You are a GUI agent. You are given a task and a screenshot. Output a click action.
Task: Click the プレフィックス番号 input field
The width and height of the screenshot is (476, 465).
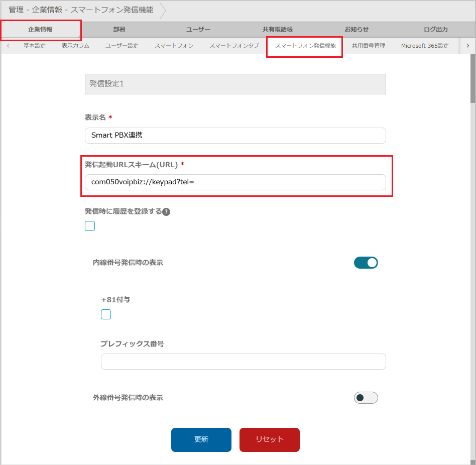(244, 361)
